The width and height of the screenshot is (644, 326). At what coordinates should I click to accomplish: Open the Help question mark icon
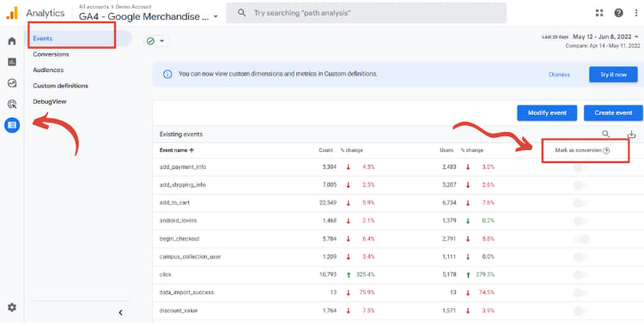618,13
